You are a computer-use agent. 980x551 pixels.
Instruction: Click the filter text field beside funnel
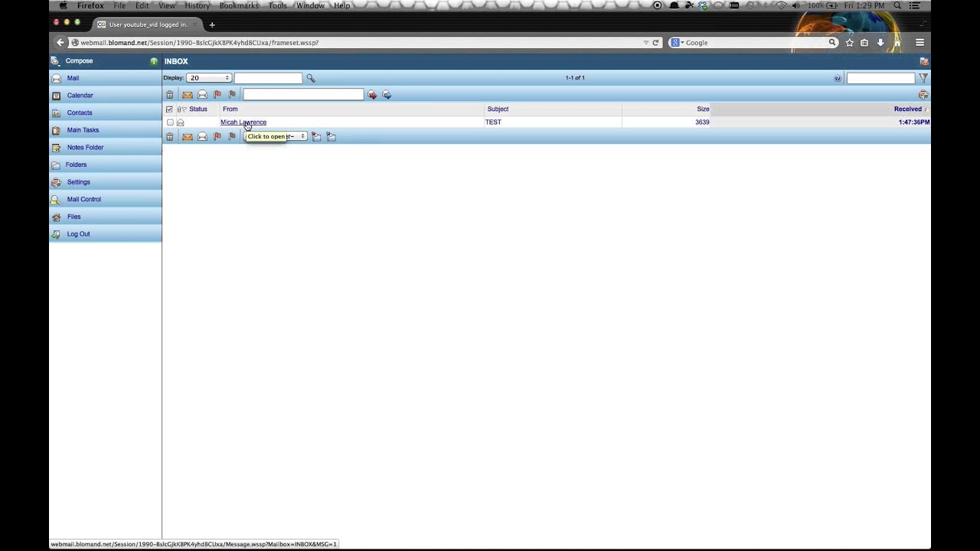880,78
